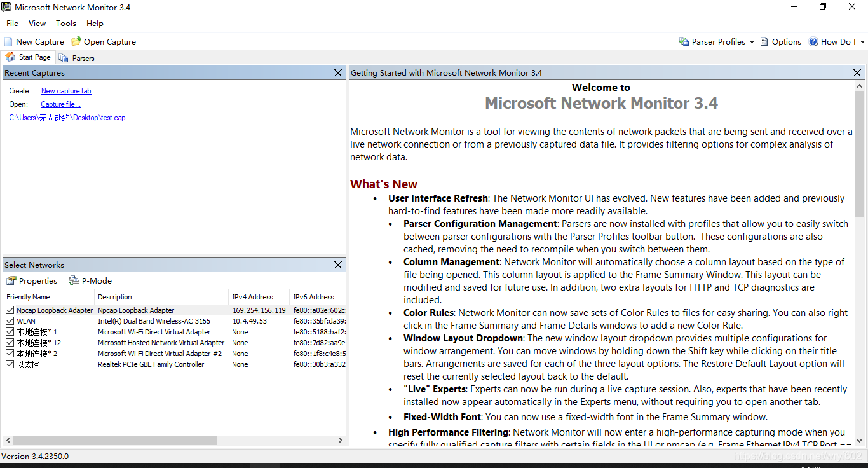Click the How Do I help icon
This screenshot has height=468, width=868.
click(x=813, y=41)
